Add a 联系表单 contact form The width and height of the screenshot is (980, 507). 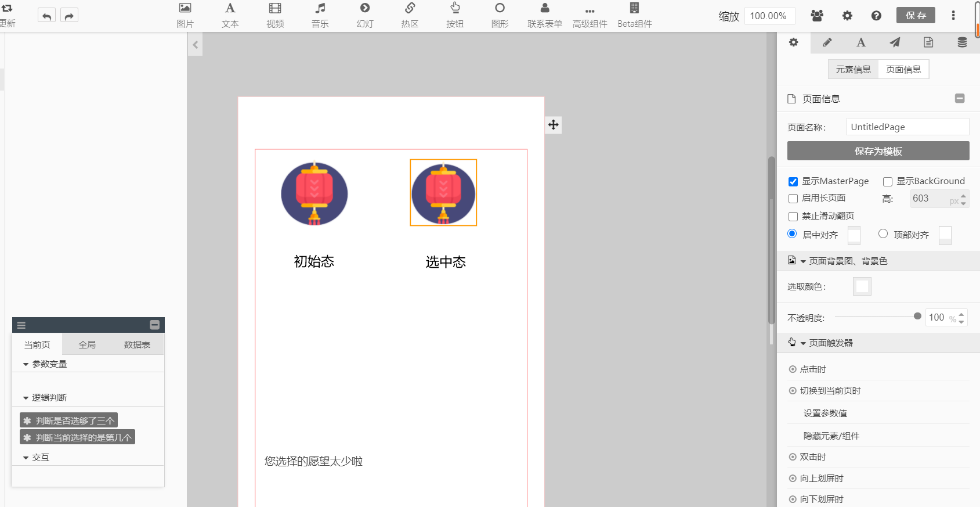tap(544, 15)
